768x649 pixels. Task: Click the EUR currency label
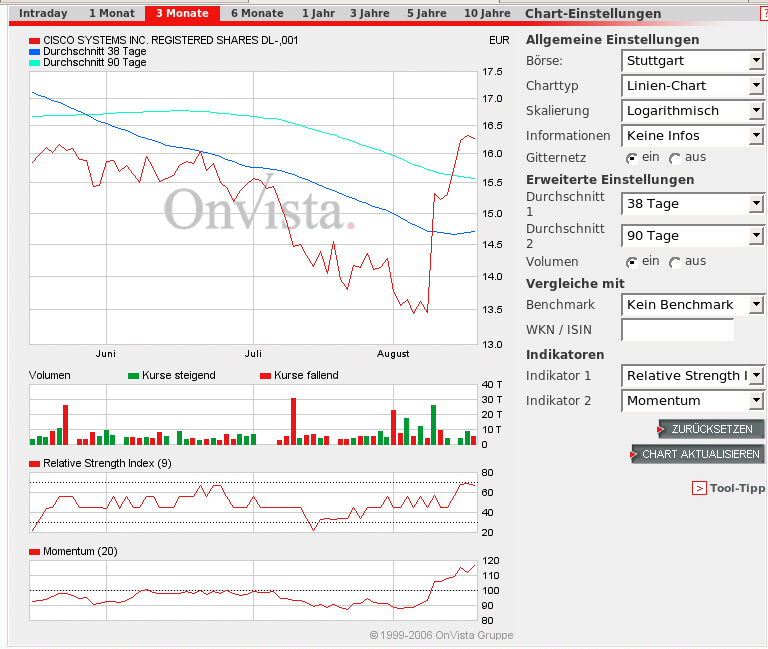[x=499, y=40]
